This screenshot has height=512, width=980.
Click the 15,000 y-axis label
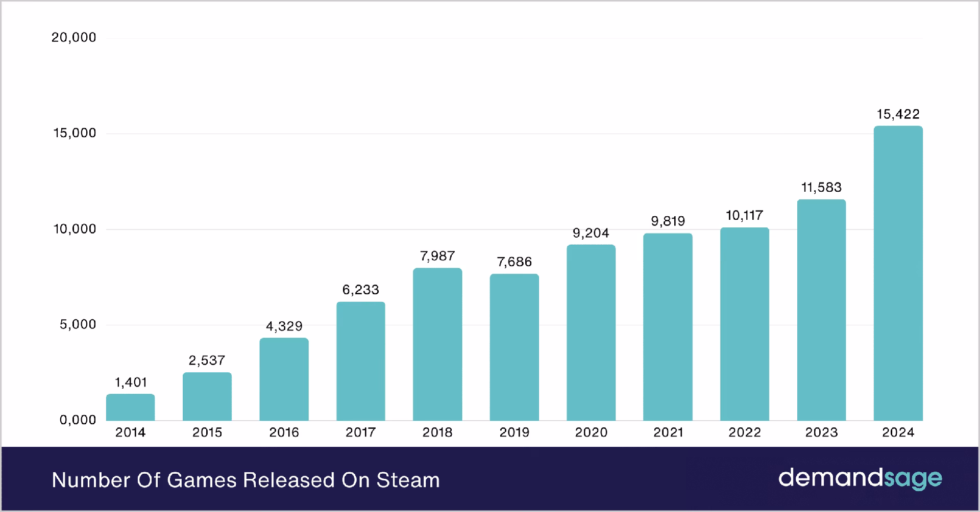[x=75, y=133]
